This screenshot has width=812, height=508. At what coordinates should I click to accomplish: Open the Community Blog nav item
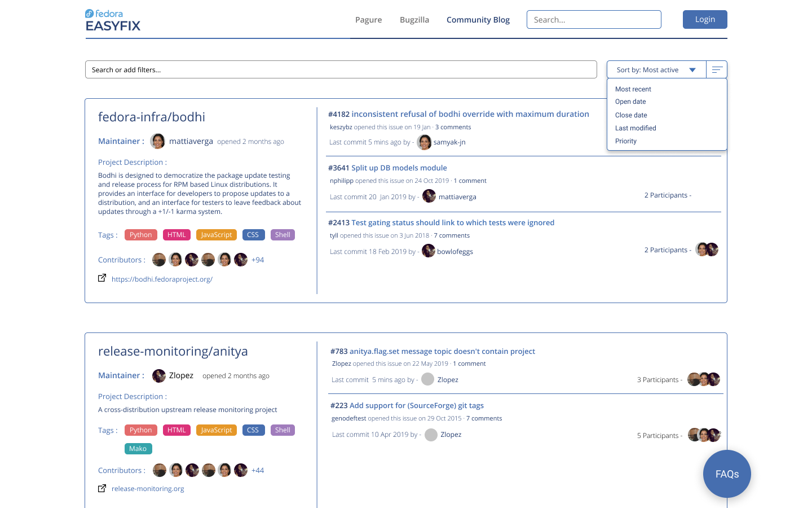478,20
